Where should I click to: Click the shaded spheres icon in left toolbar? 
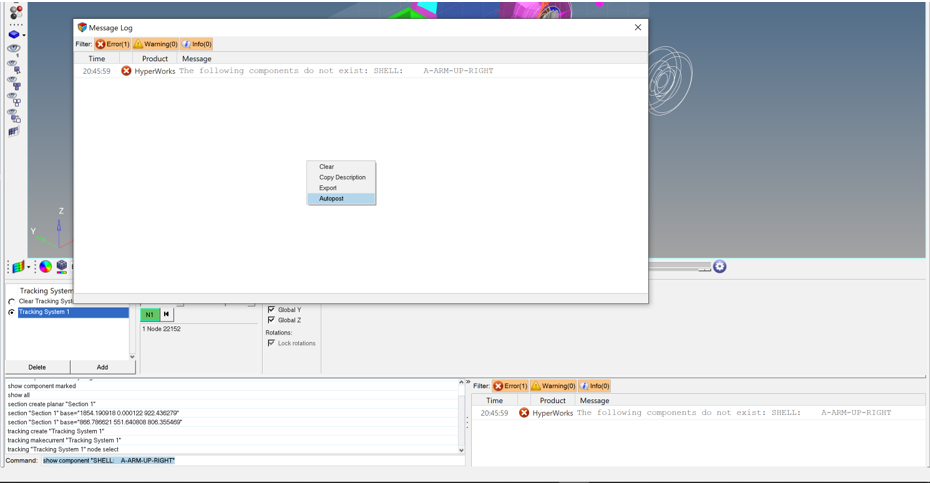pos(16,11)
